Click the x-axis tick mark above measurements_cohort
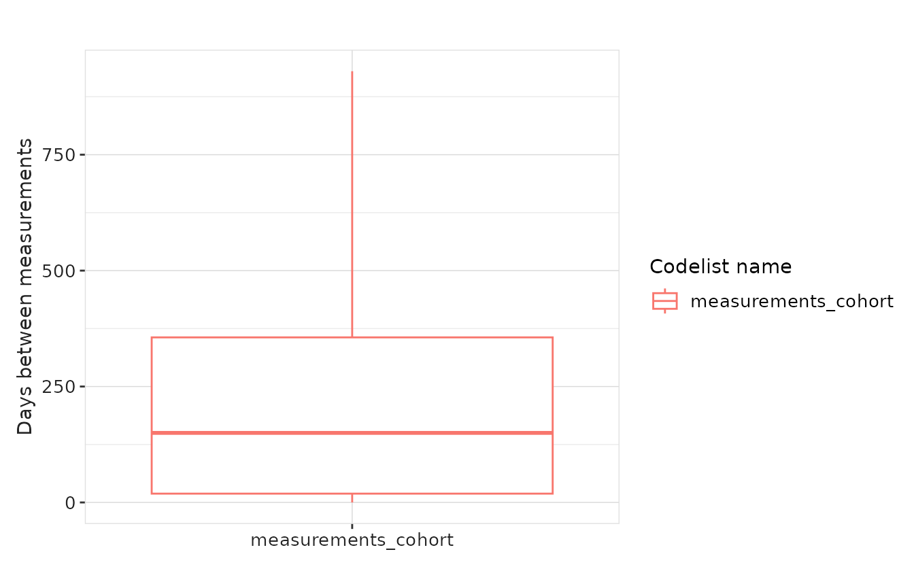Screen dimensions: 914x588 352,526
